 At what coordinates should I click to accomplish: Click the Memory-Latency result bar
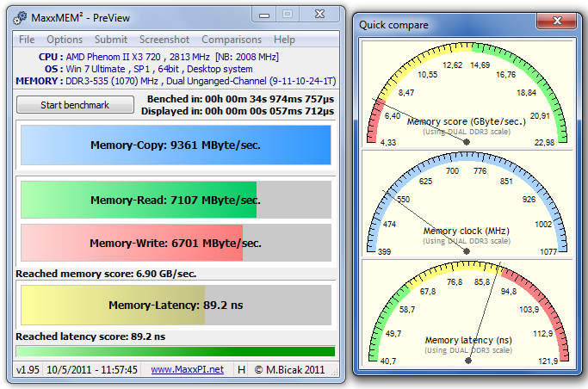pos(176,305)
